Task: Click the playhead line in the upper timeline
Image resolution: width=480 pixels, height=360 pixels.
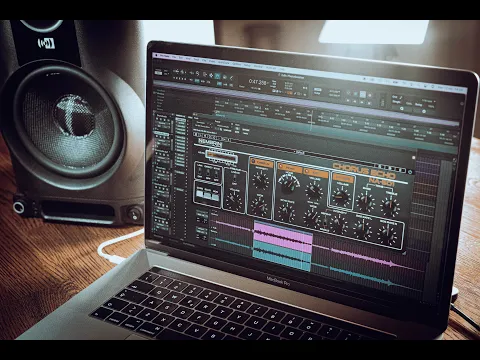Action: 311,121
